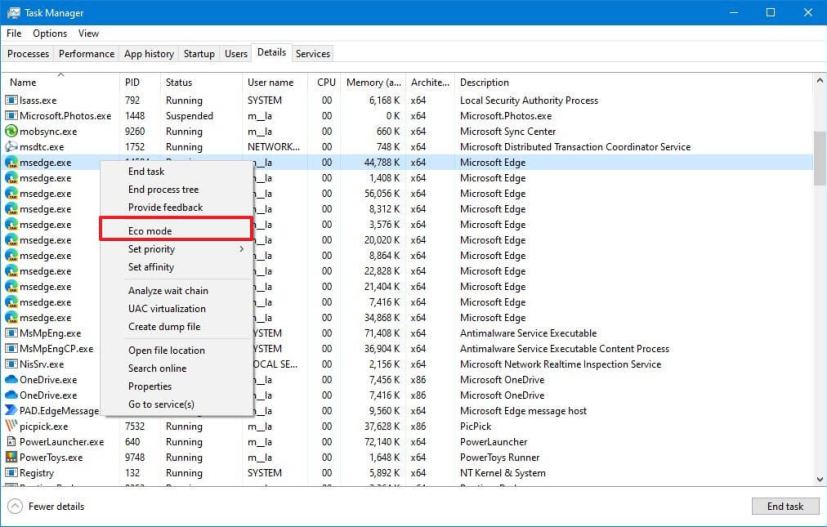Click the Edge icon of the 34,868 K msedge.exe row
The height and width of the screenshot is (527, 827).
(x=11, y=318)
